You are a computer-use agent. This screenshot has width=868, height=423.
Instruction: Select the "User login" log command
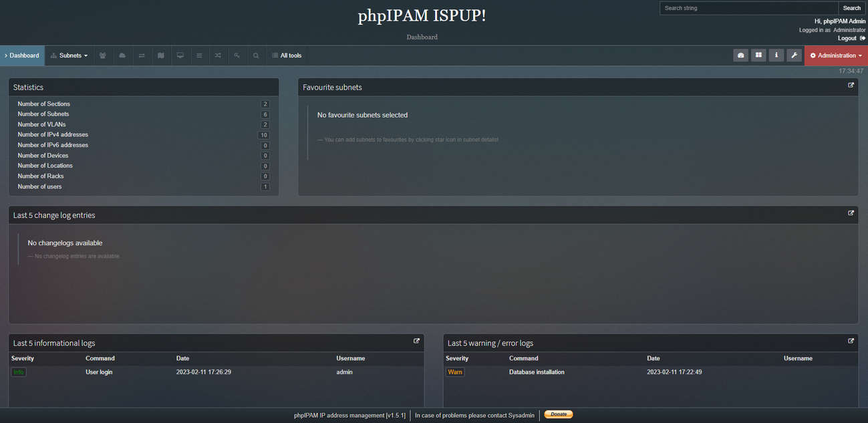click(99, 372)
